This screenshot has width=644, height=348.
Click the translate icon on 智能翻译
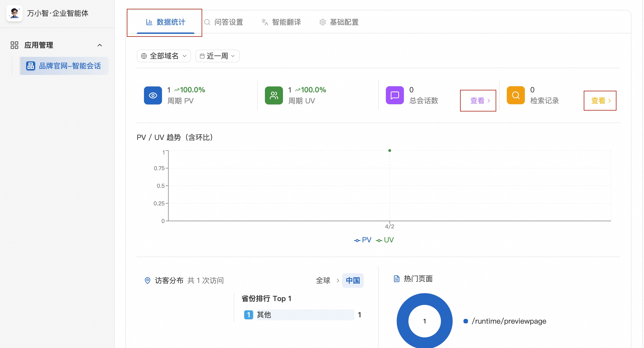(265, 22)
